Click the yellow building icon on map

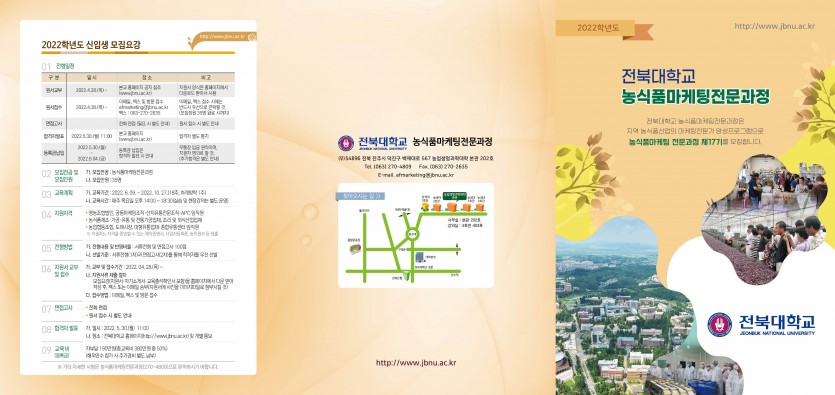[x=425, y=206]
